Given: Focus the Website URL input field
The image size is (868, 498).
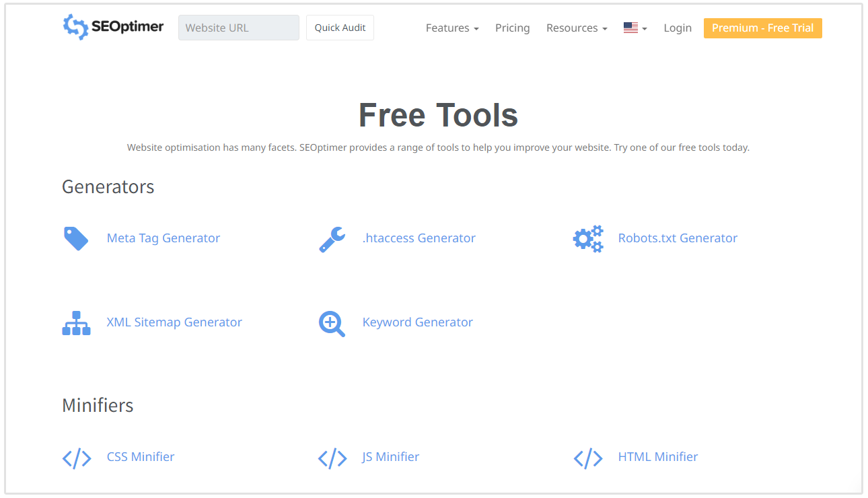Looking at the screenshot, I should tap(238, 28).
